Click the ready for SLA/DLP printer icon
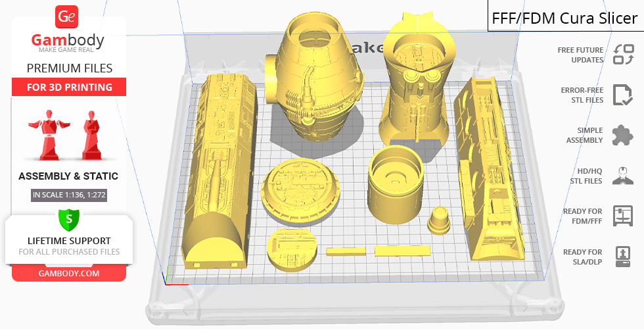This screenshot has height=329, width=644. coord(622,256)
